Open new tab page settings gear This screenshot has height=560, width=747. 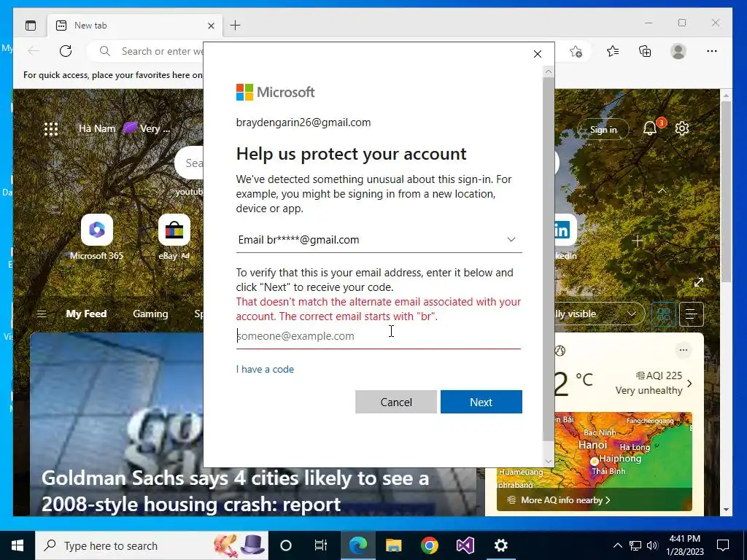click(682, 128)
